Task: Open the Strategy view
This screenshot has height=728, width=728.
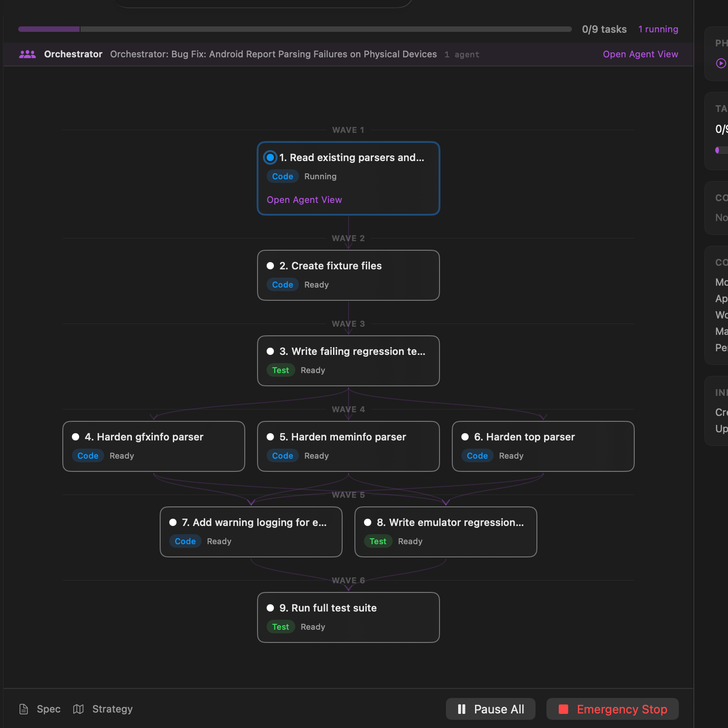Action: click(x=103, y=709)
